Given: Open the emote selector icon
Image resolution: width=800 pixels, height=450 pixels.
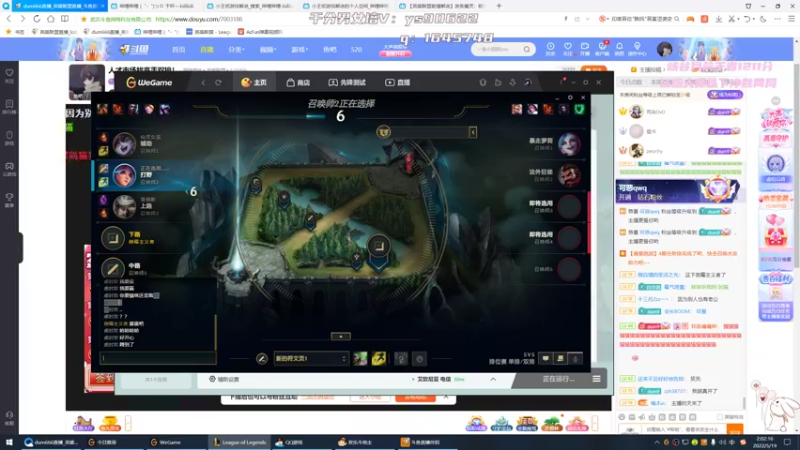Looking at the screenshot, I should 419,359.
